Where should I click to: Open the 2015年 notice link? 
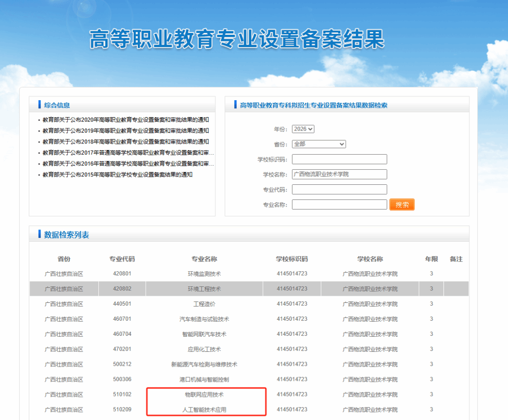tap(118, 174)
